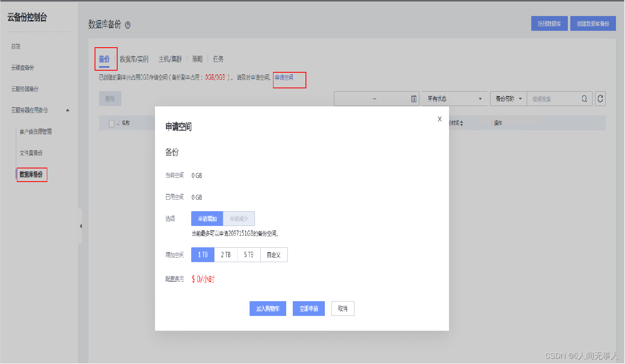Click the search magnifier icon
The image size is (625, 364).
click(584, 99)
